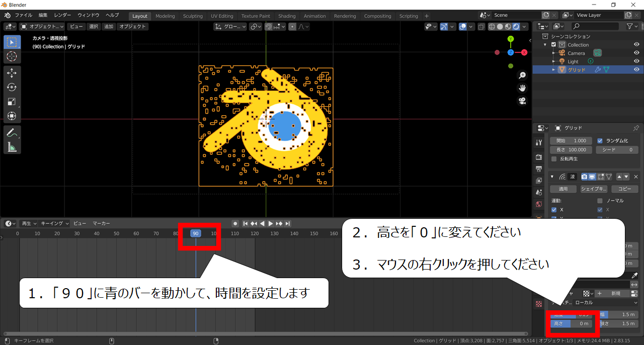Open the Tool properties tab icon
This screenshot has height=345, width=644.
(539, 142)
